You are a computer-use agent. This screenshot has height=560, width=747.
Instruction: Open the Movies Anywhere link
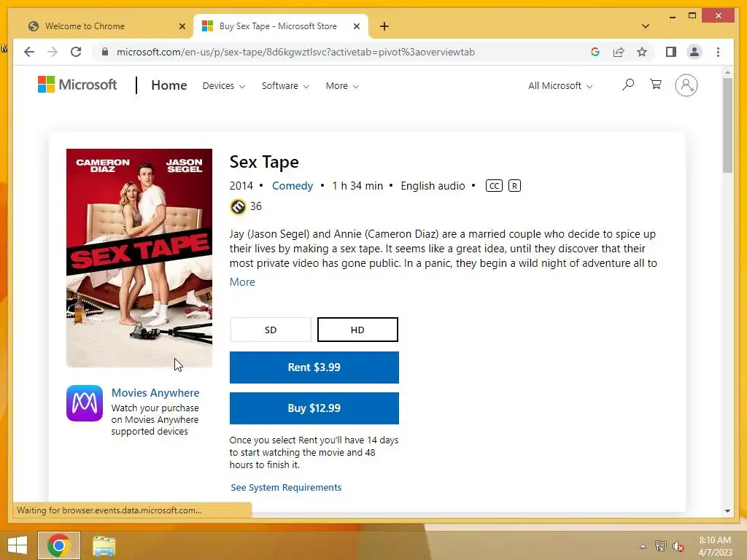coord(155,393)
